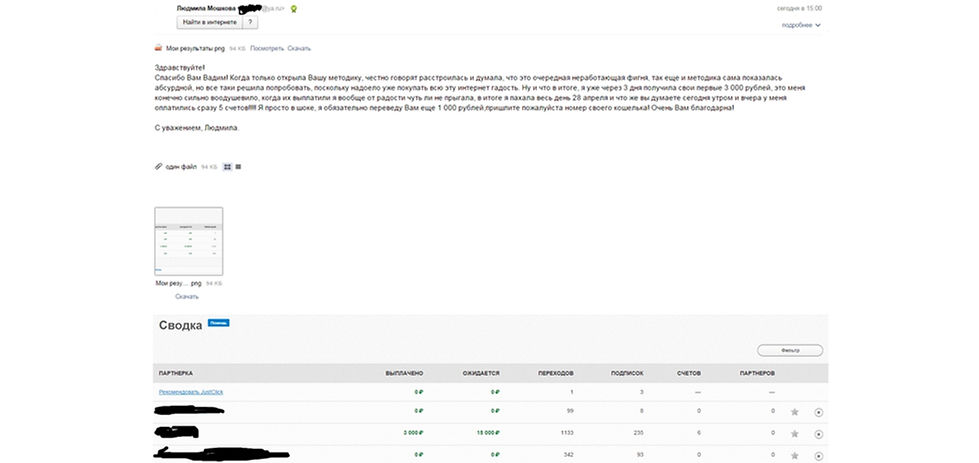Switch attachments to the grid tile view
979x463 pixels.
[x=227, y=167]
